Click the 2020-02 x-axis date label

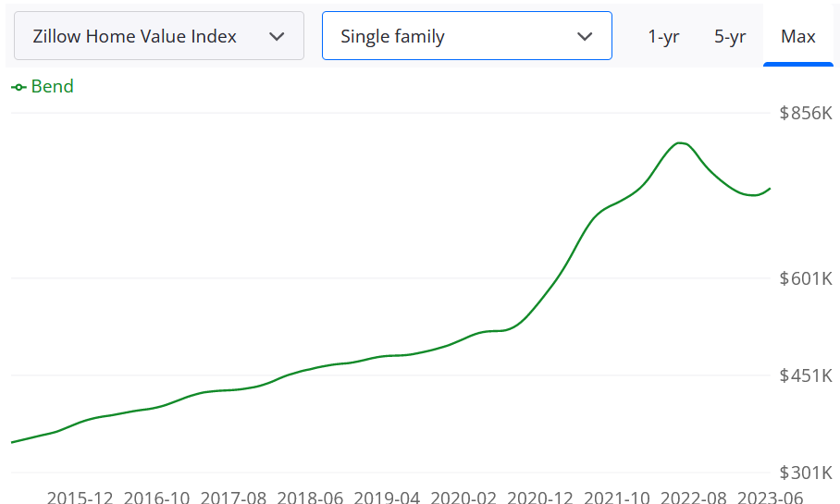[463, 498]
